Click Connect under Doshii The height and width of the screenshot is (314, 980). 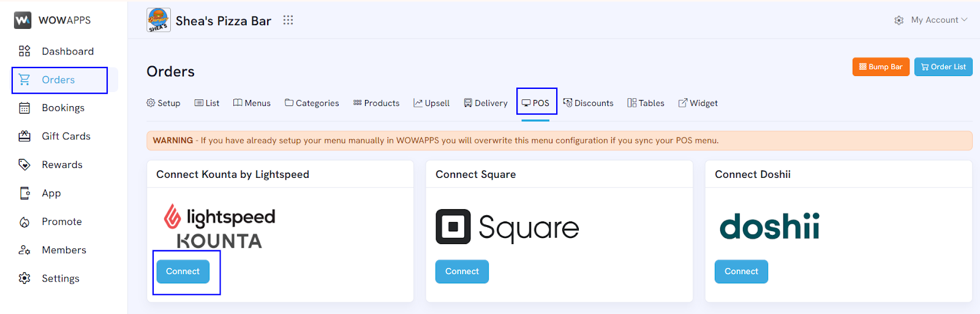coord(741,272)
